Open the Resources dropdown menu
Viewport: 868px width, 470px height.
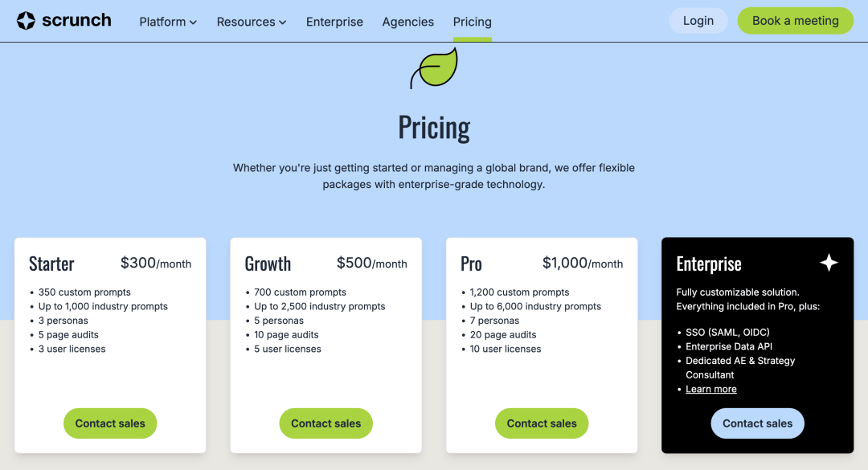(x=252, y=22)
